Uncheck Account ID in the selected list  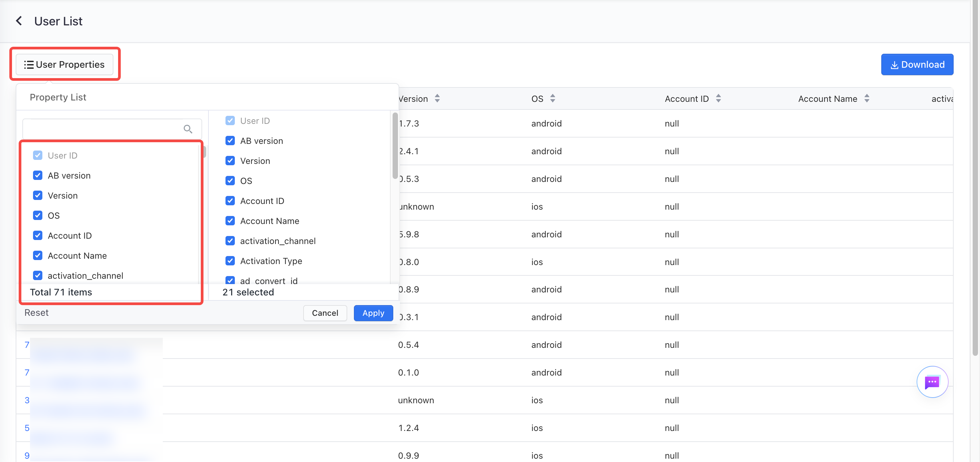tap(230, 201)
